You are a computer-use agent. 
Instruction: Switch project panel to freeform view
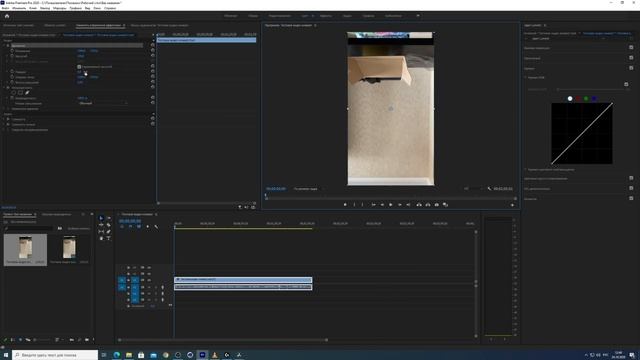[28, 340]
